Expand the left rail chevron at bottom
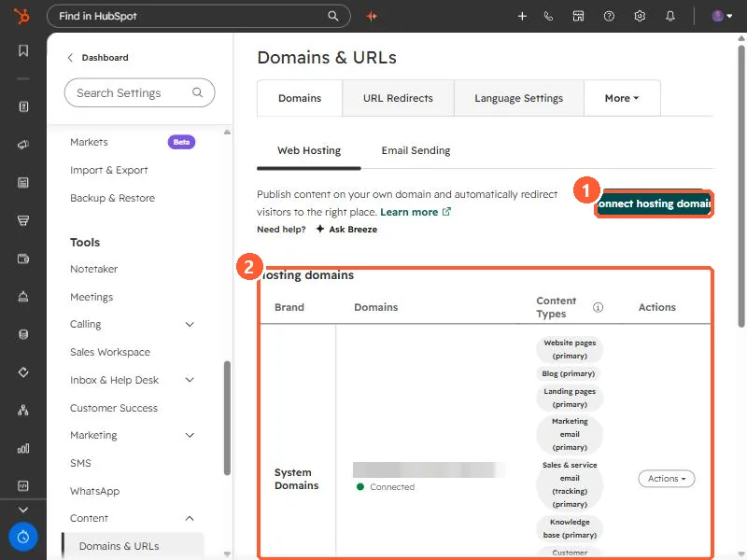Screen dimensions: 747x560 (23, 510)
